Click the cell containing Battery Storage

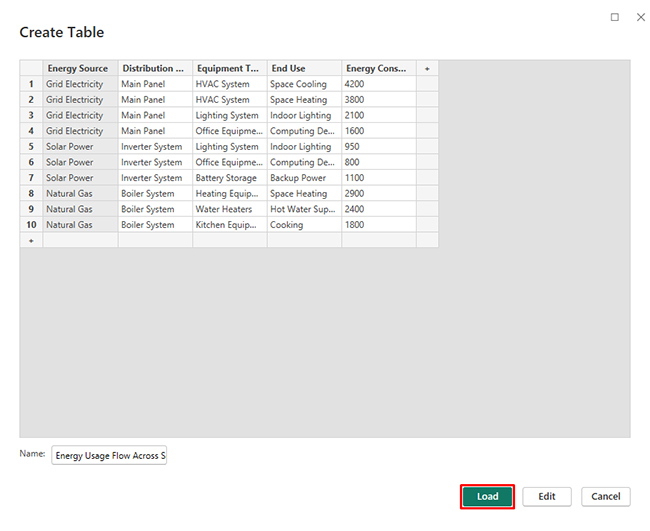point(229,178)
